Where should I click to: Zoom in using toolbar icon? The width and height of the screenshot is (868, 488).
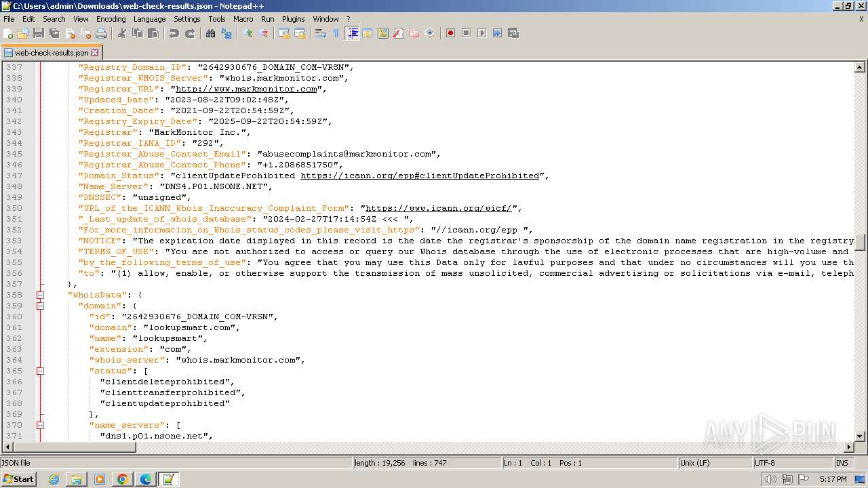click(248, 33)
